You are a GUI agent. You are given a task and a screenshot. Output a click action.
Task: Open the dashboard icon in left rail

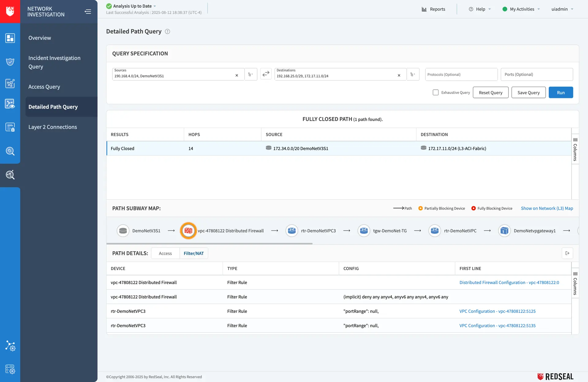click(x=10, y=38)
